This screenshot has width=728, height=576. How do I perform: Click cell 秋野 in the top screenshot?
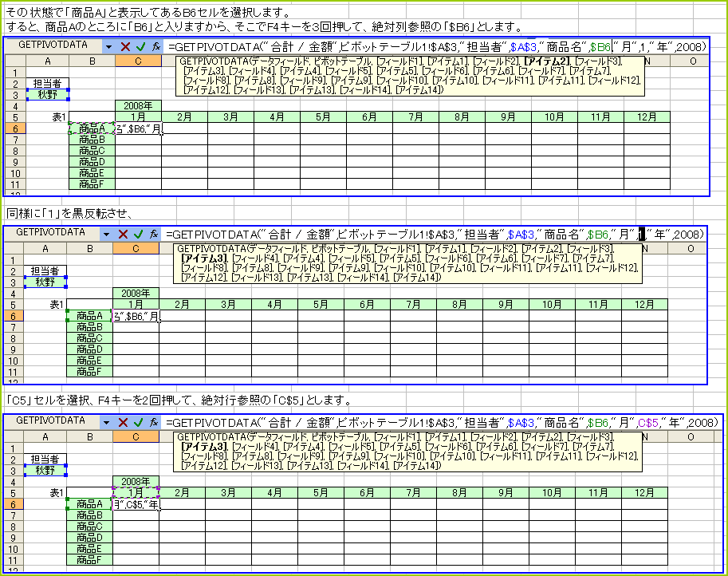pos(47,95)
